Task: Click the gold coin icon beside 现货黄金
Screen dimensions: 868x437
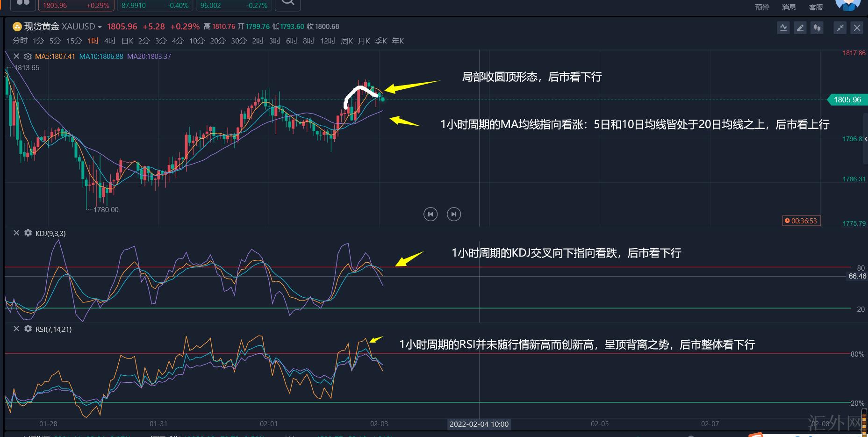Action: pyautogui.click(x=17, y=27)
